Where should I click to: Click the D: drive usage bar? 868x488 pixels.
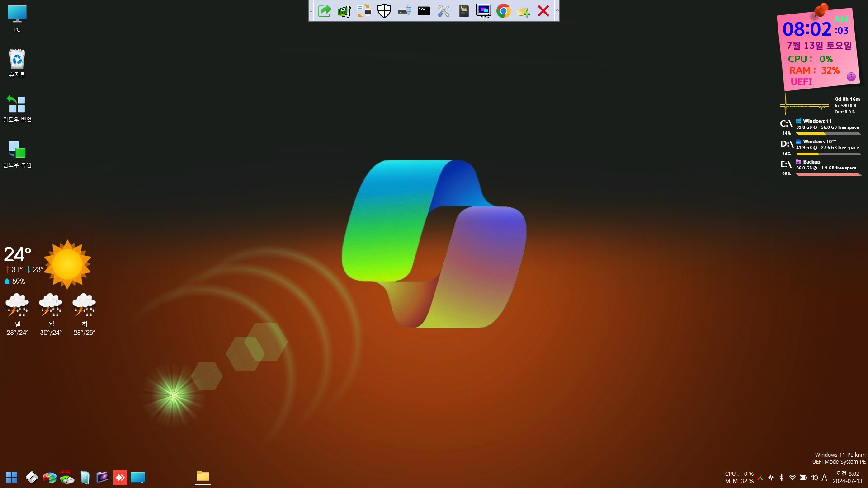tap(829, 154)
